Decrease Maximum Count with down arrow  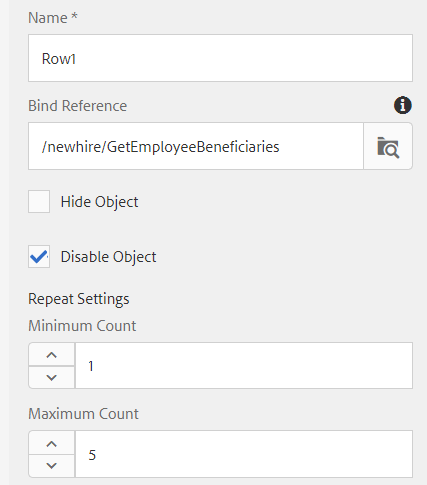pos(52,466)
